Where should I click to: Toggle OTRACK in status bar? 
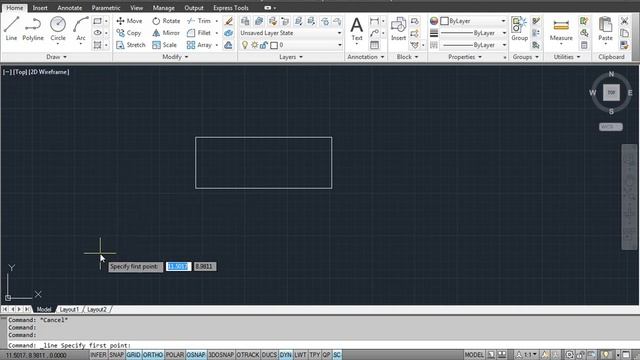coord(248,355)
